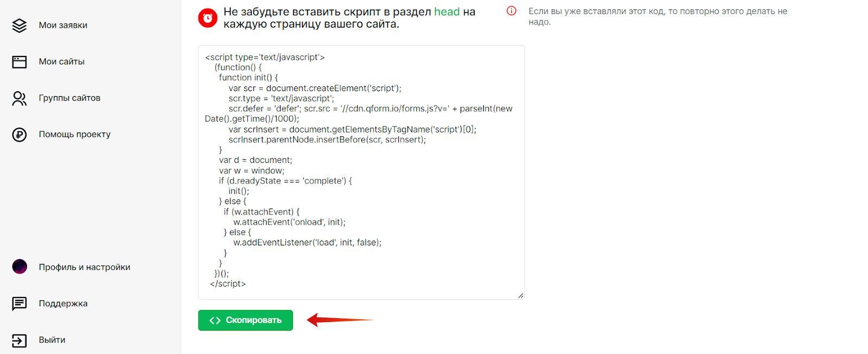Go to Мои сайты section
Image resolution: width=868 pixels, height=354 pixels.
(x=62, y=62)
